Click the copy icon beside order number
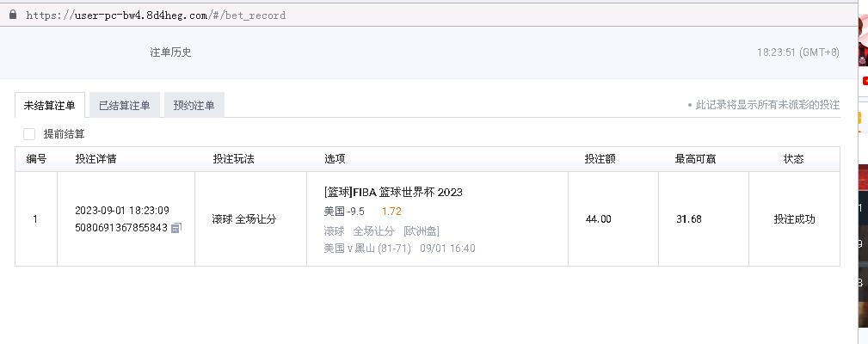This screenshot has height=344, width=868. (x=175, y=228)
